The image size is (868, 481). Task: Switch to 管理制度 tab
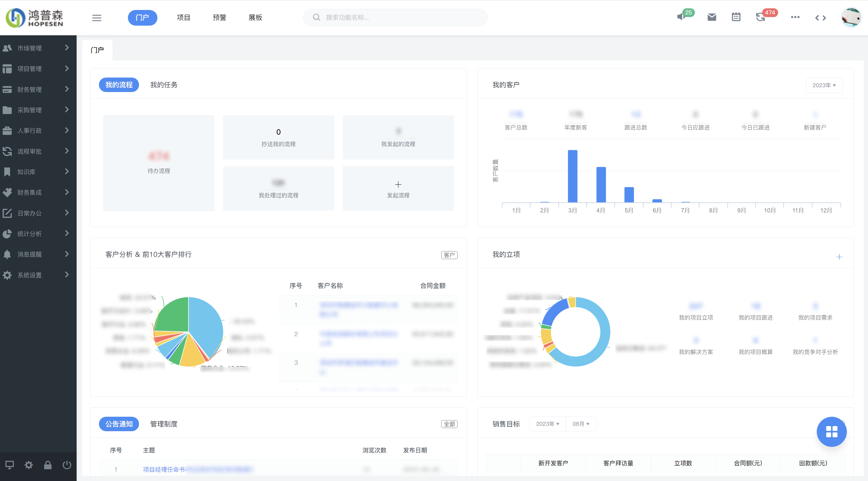tap(164, 424)
